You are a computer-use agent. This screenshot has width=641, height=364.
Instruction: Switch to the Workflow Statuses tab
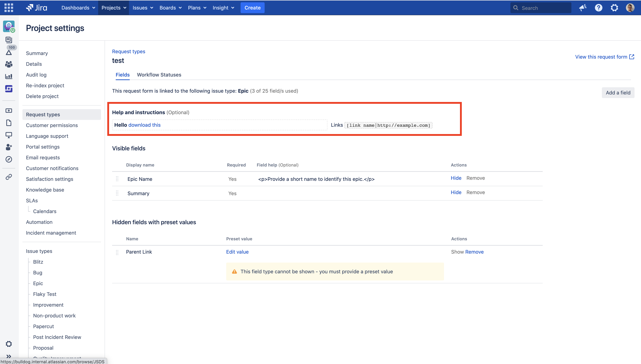point(159,75)
